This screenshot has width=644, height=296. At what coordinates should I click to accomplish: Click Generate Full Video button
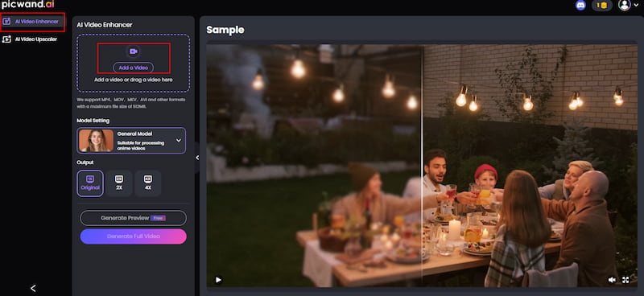[133, 236]
